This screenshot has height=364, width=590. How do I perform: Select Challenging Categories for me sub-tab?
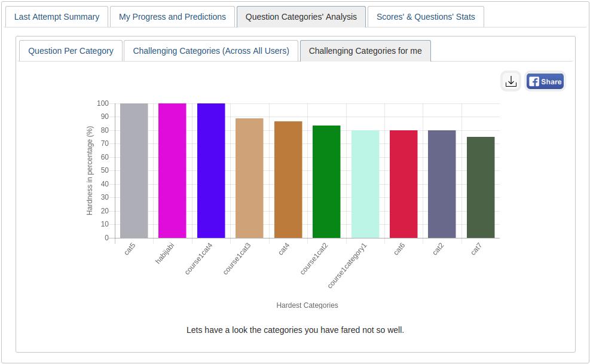pos(365,51)
